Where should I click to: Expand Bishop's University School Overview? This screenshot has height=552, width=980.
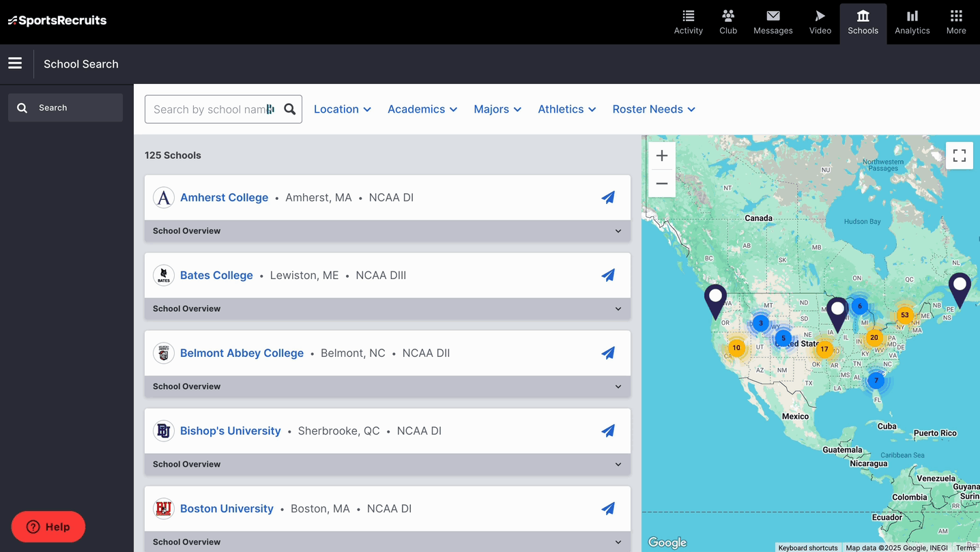click(388, 464)
